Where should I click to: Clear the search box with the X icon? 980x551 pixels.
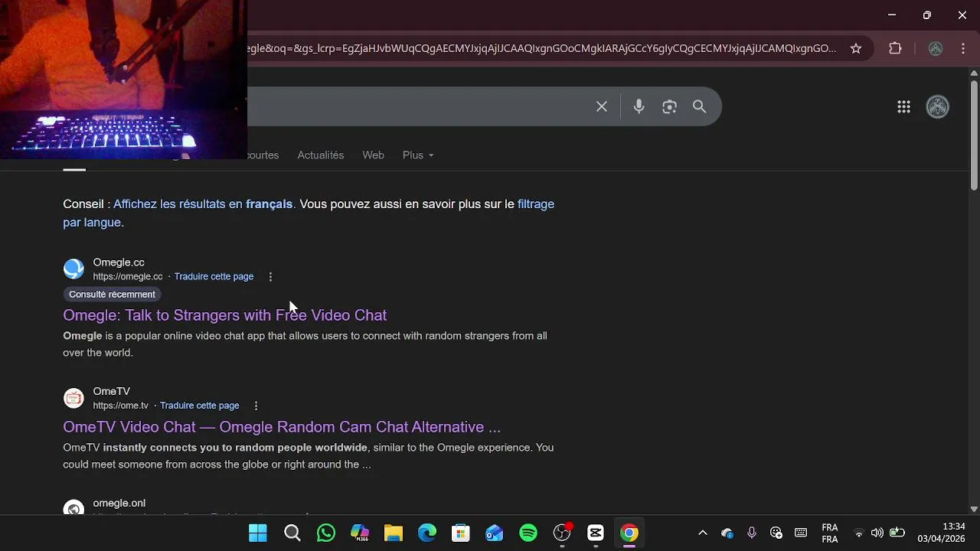coord(602,106)
